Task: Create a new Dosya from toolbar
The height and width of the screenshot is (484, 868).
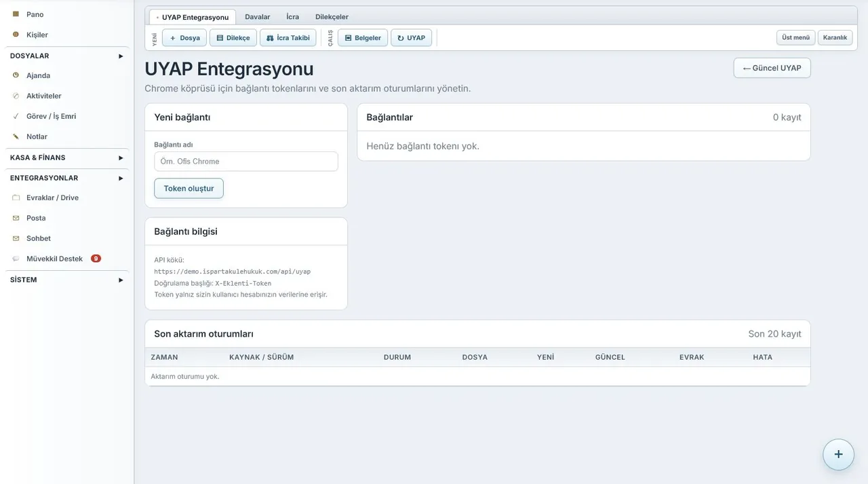Action: (x=184, y=38)
